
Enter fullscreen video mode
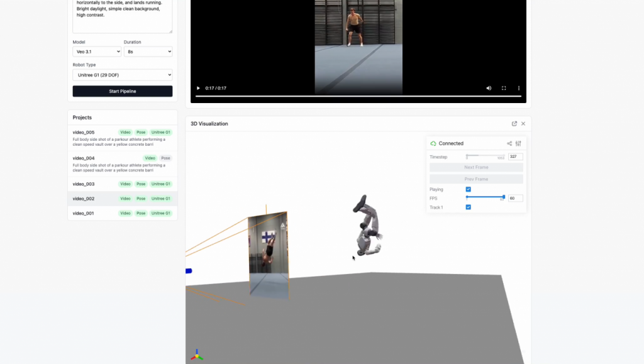click(x=504, y=88)
